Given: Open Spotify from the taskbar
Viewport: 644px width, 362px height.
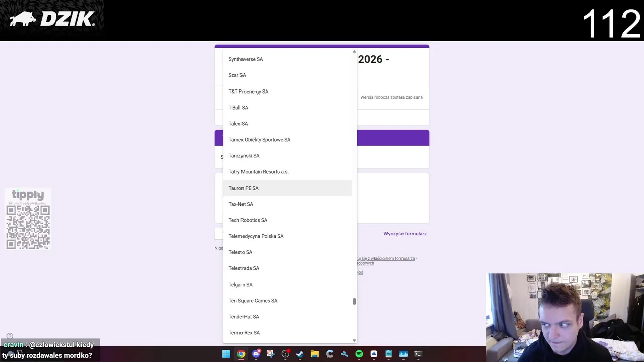Looking at the screenshot, I should click(359, 354).
